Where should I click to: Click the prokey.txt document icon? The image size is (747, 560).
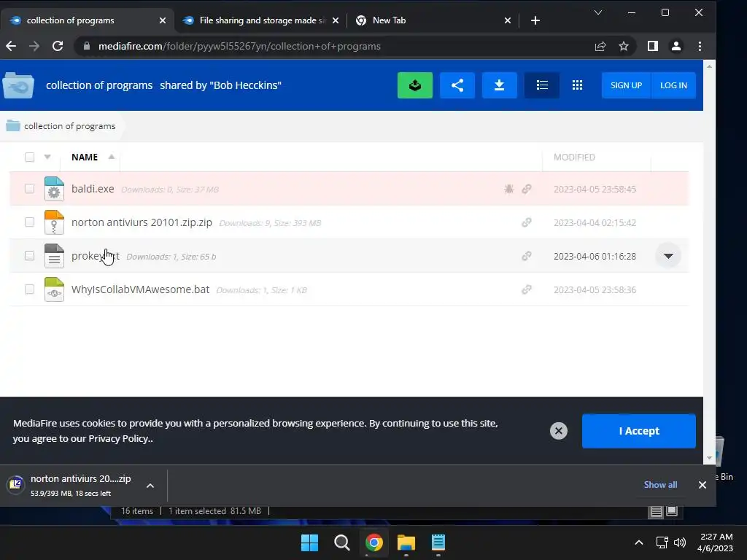(54, 256)
